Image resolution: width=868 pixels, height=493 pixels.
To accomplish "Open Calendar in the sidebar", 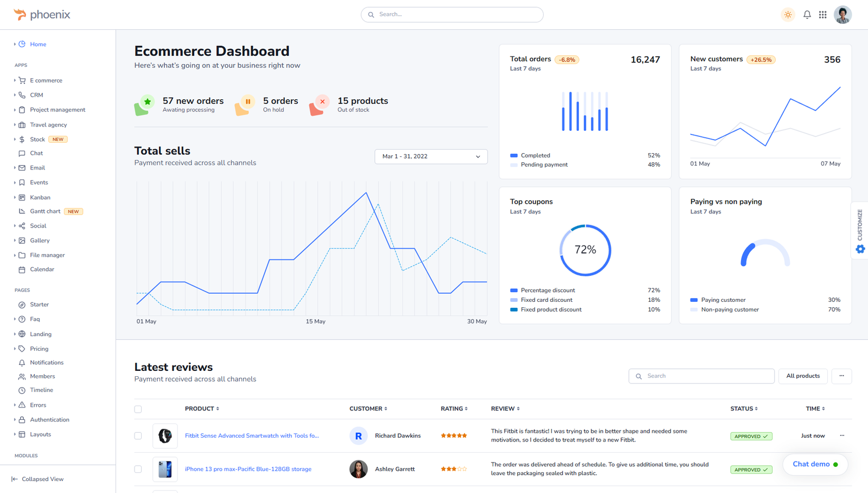I will [x=42, y=269].
